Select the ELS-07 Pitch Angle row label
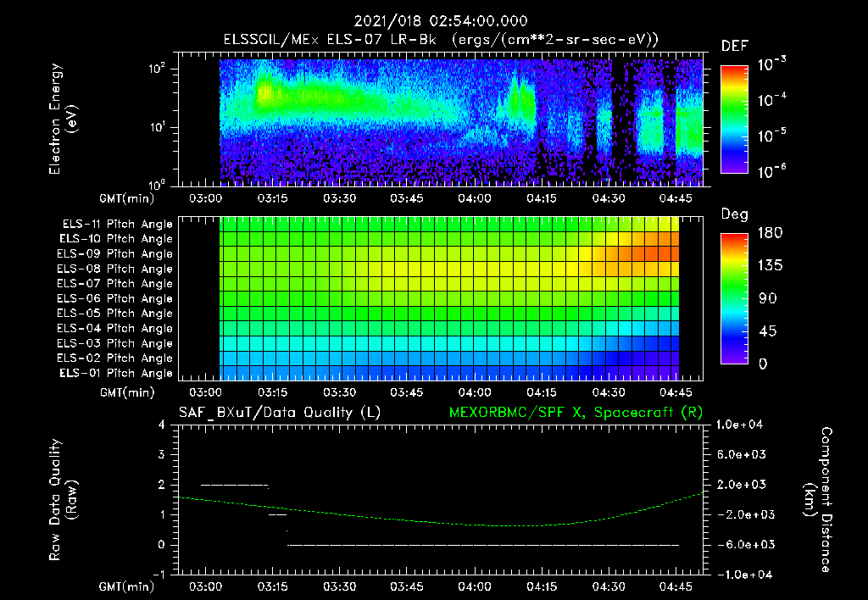The image size is (868, 600). tap(115, 283)
